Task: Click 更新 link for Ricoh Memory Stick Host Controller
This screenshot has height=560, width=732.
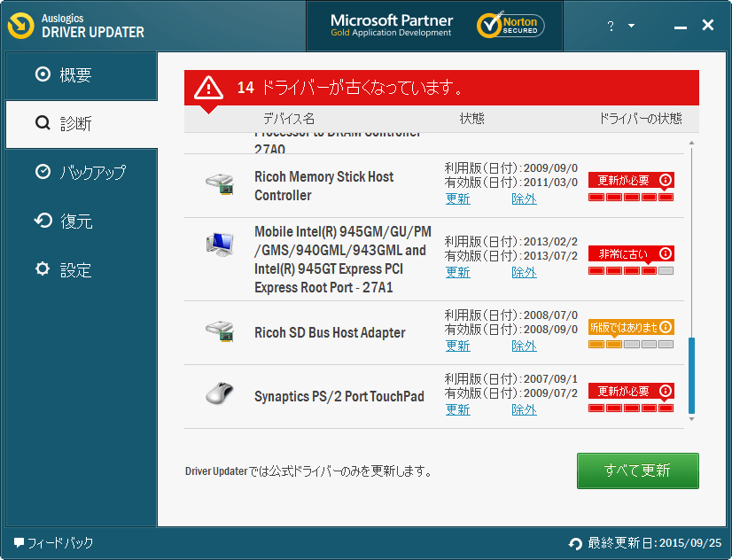Action: pos(457,198)
